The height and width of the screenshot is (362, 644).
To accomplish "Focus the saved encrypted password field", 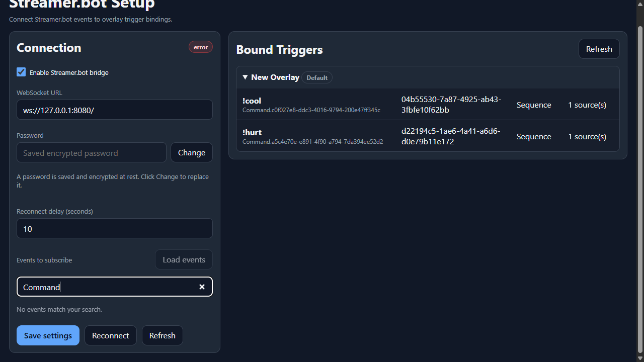I will [x=92, y=153].
